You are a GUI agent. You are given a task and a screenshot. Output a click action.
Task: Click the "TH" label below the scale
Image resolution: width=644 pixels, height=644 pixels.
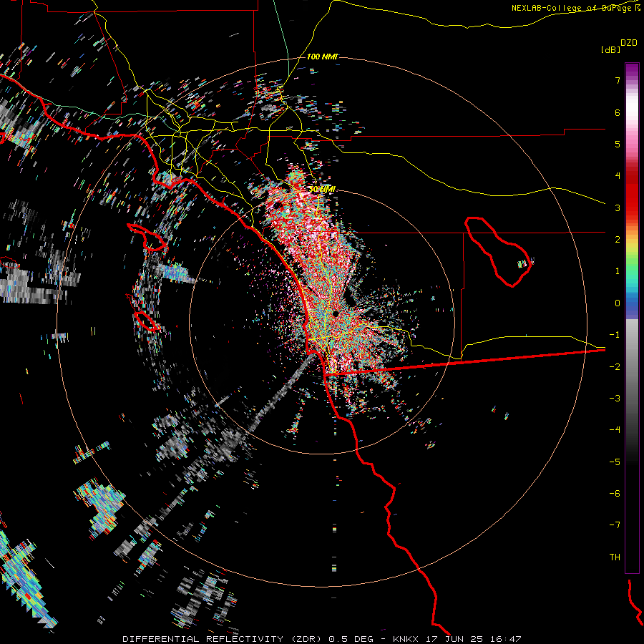pyautogui.click(x=615, y=557)
